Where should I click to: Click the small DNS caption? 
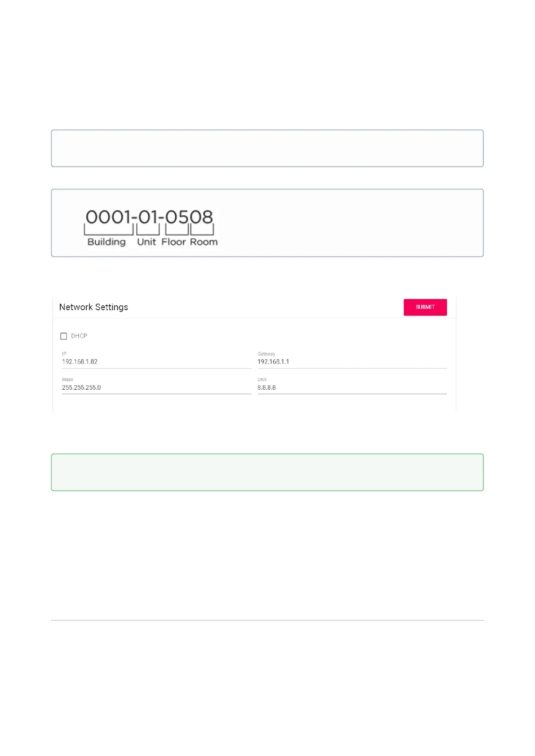click(262, 379)
